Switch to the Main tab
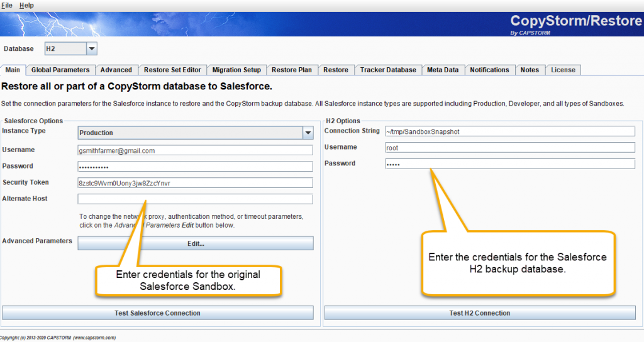This screenshot has height=342, width=644. click(x=13, y=70)
